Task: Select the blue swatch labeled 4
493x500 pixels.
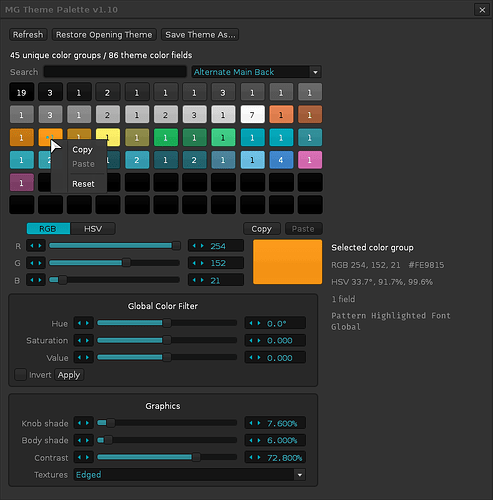Action: coord(281,160)
